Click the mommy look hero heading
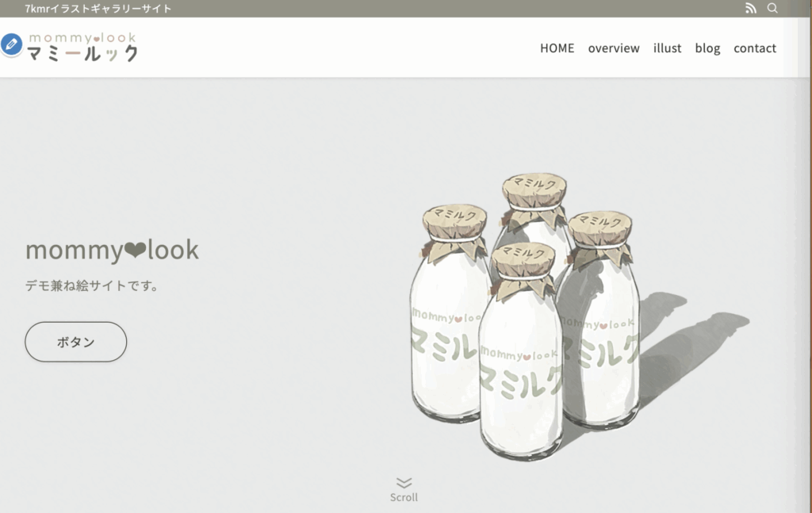Viewport: 812px width, 513px height. (112, 250)
